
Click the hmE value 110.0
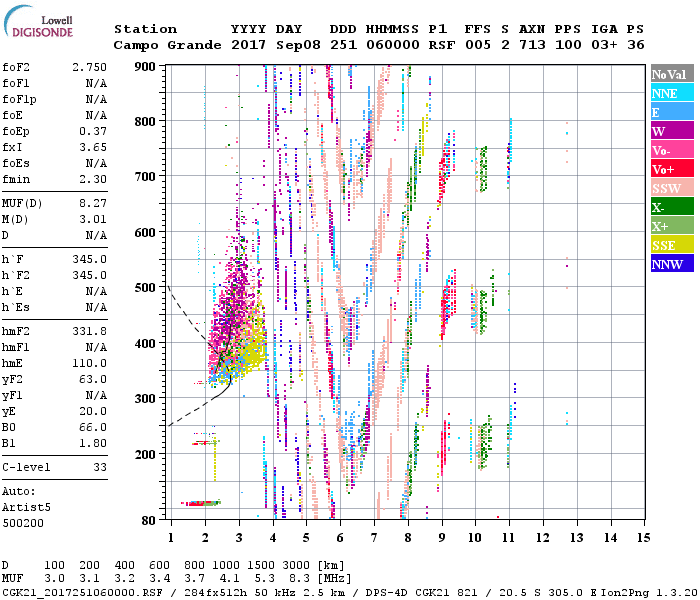[x=89, y=363]
